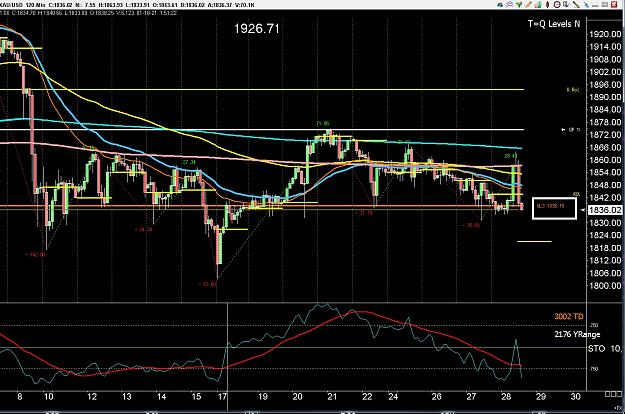Click the 1872.00 price axis label

pos(605,135)
